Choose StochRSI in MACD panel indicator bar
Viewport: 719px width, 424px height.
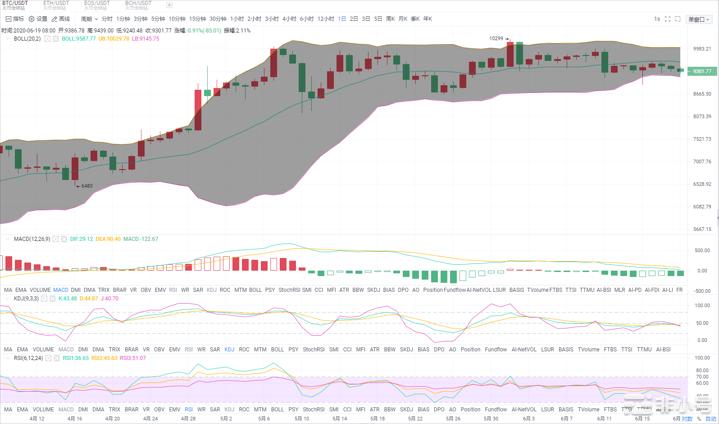tap(289, 290)
